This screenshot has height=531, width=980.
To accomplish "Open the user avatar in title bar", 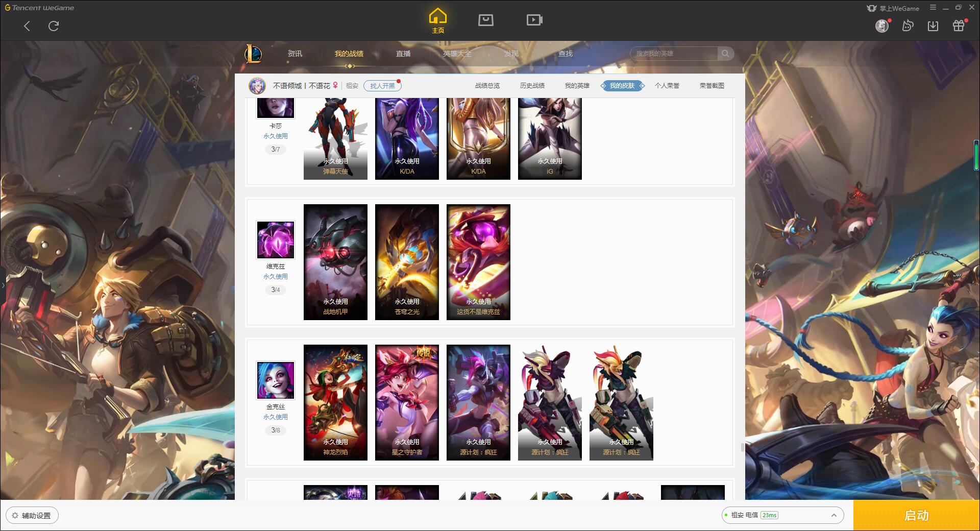I will pyautogui.click(x=882, y=26).
